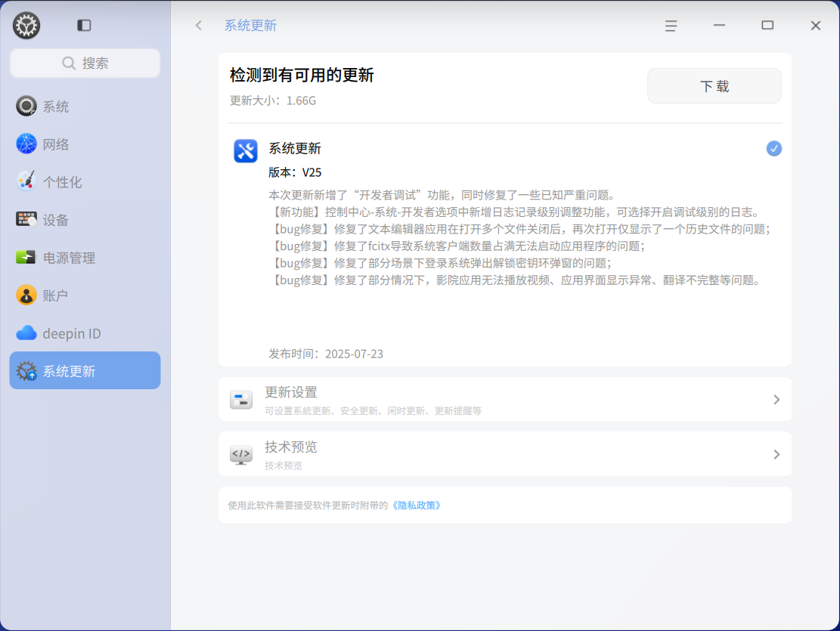The width and height of the screenshot is (840, 631).
Task: Click the 更新大小：1.66G text
Action: coord(273,101)
